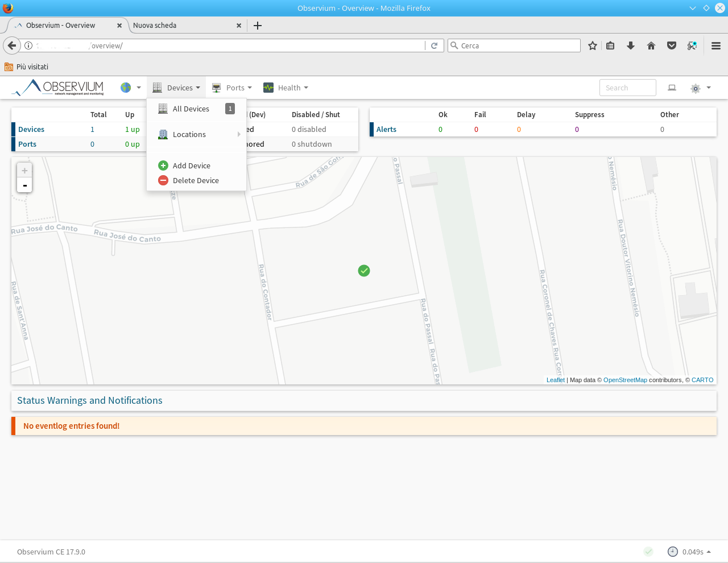Open the Health menu

click(x=286, y=88)
